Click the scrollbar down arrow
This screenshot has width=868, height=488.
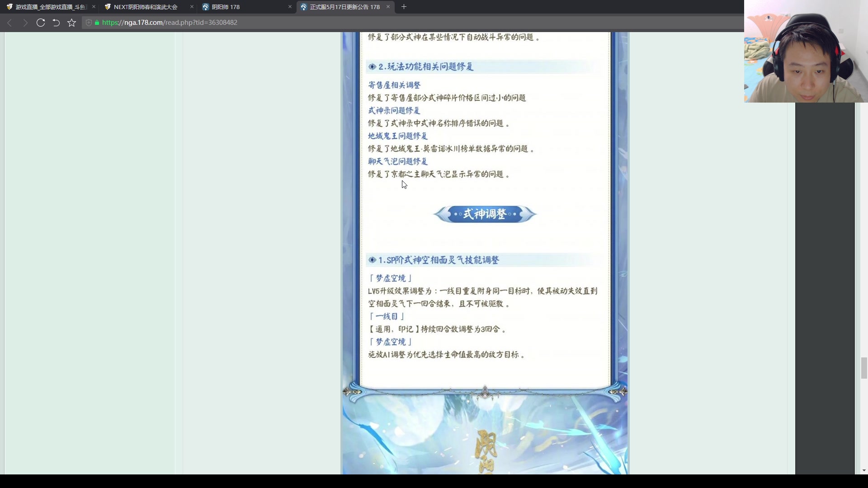click(863, 470)
